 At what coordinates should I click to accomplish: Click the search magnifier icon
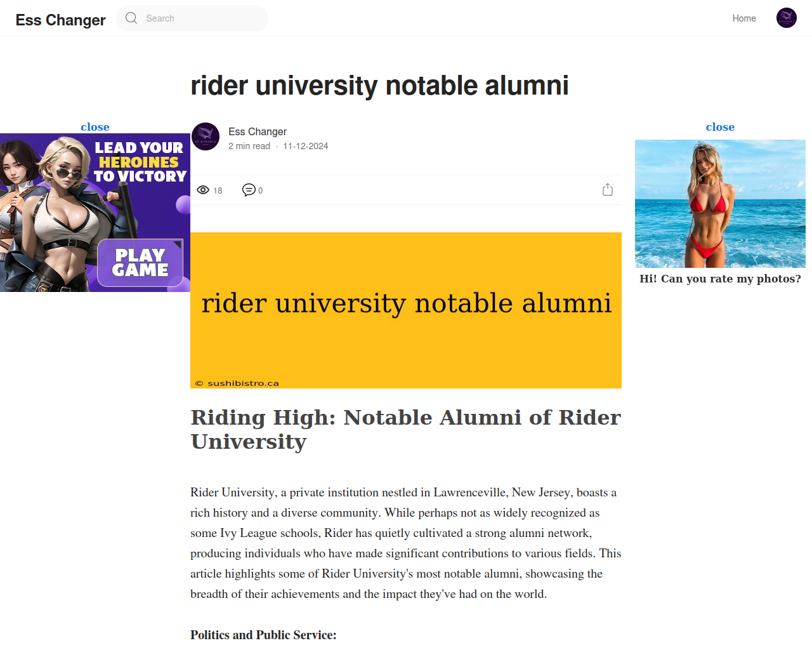coord(131,18)
